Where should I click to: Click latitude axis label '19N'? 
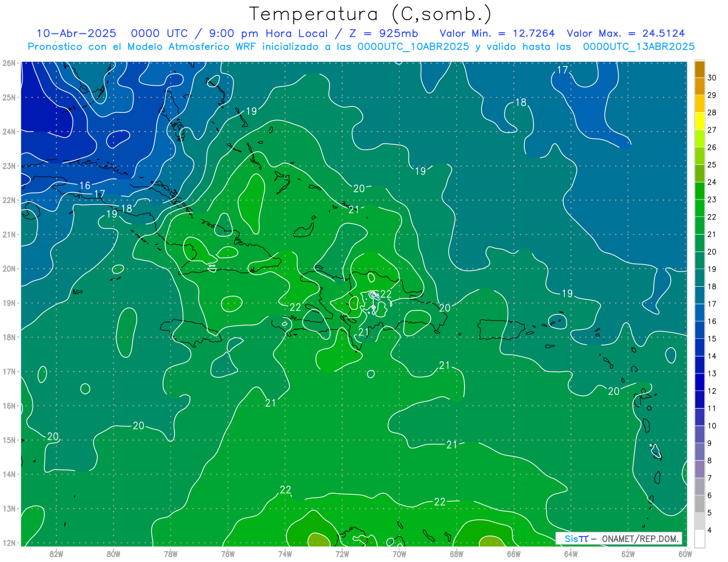[9, 303]
